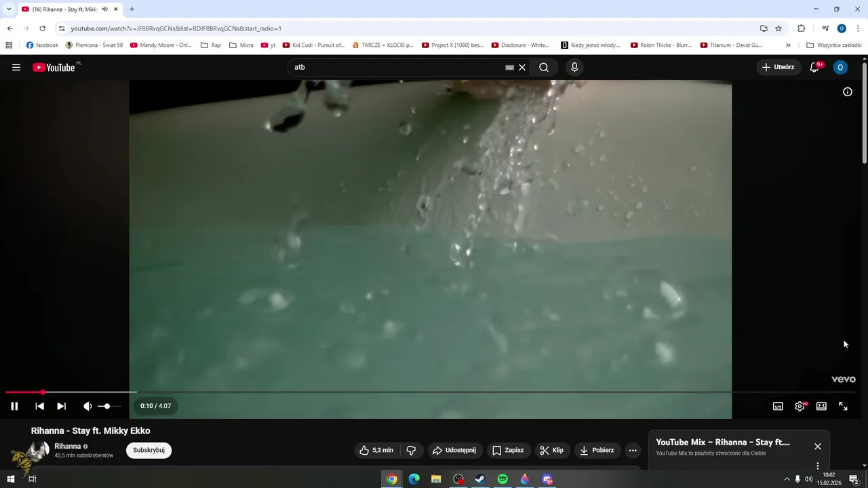
Task: Open Steam from the taskbar
Action: pos(480,479)
